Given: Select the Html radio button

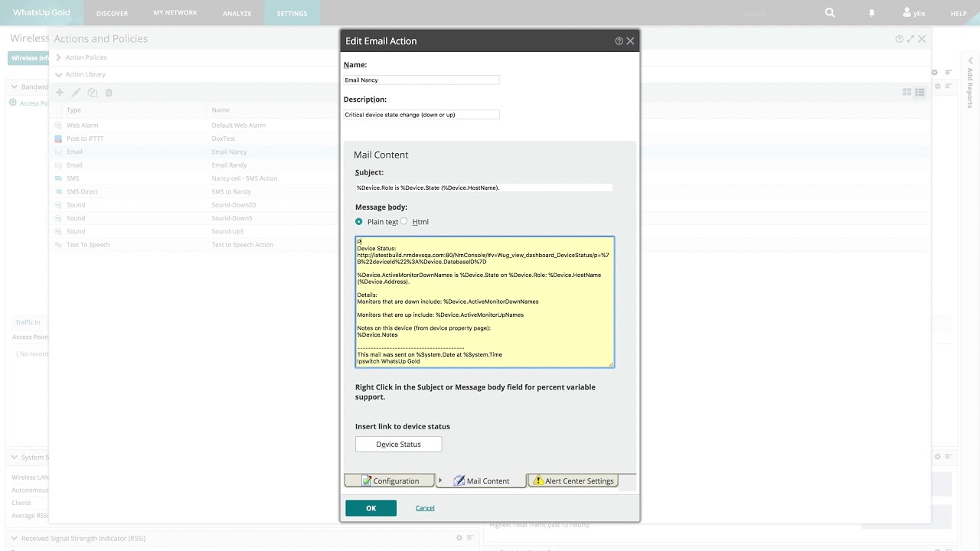Looking at the screenshot, I should click(x=404, y=221).
